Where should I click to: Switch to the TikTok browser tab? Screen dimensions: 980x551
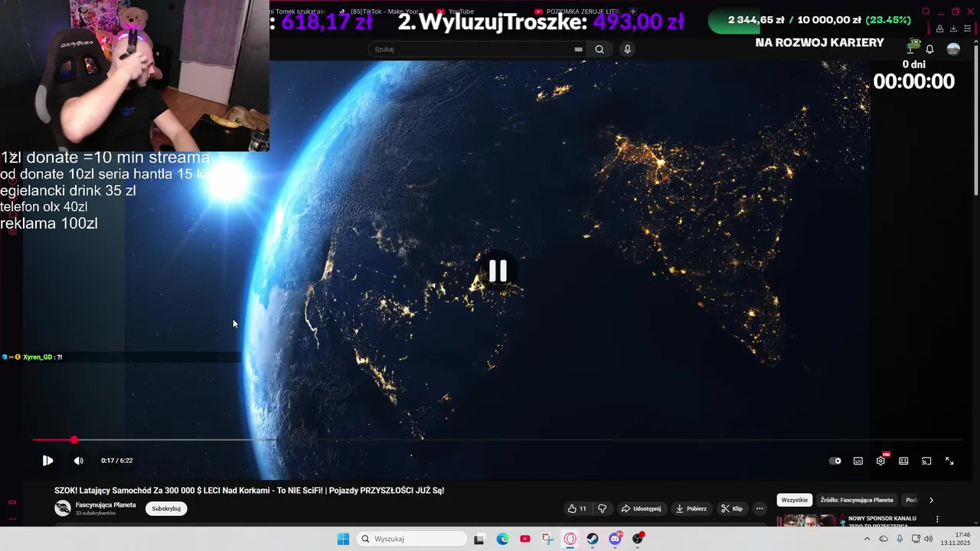click(x=382, y=11)
